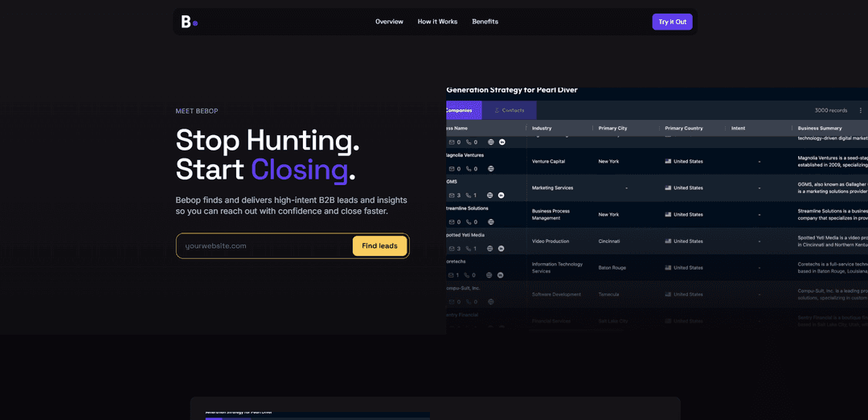Open the Overview nav link
The width and height of the screenshot is (868, 420).
pos(389,22)
